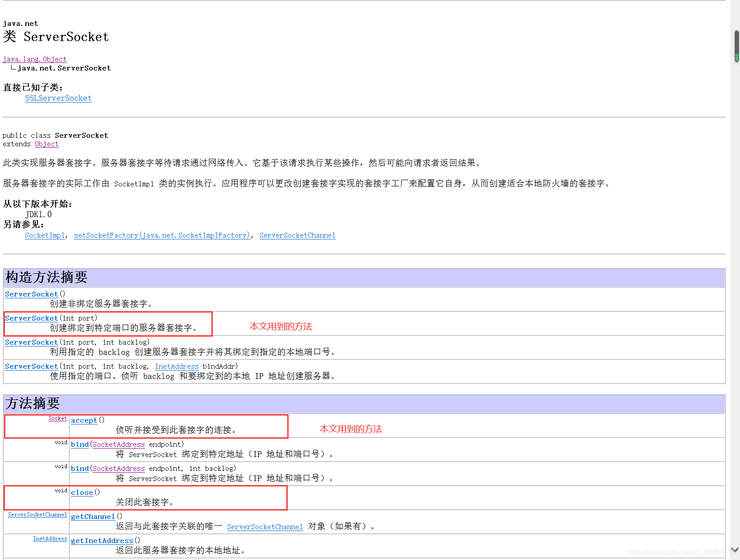Open the no-argument ServerSocket() constructor link

click(32, 294)
